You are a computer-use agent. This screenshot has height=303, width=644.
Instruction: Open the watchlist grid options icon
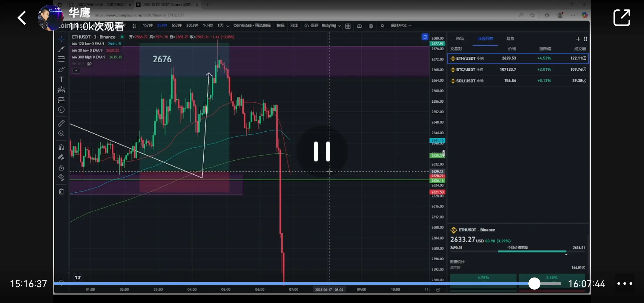[x=586, y=39]
